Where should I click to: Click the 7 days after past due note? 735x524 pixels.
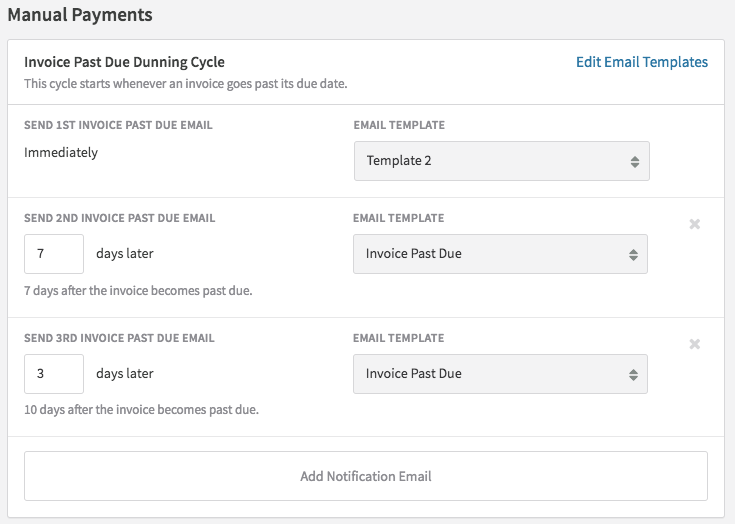pos(138,291)
